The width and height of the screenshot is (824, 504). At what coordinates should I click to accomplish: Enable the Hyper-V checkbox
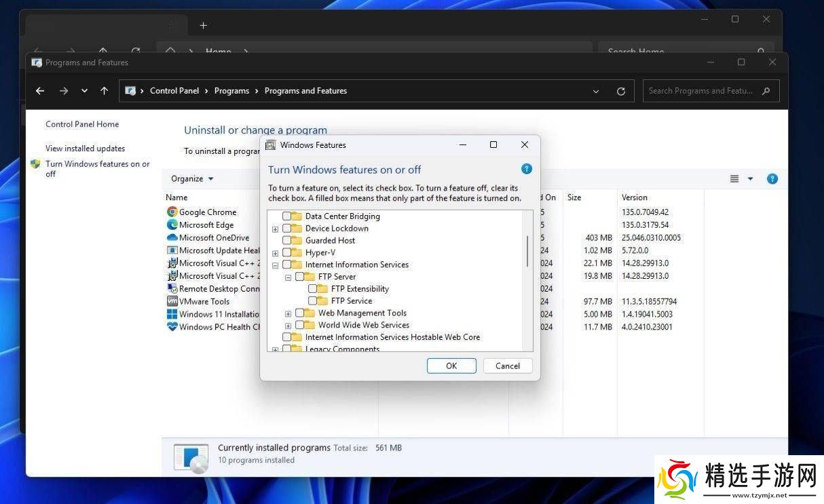pos(287,253)
